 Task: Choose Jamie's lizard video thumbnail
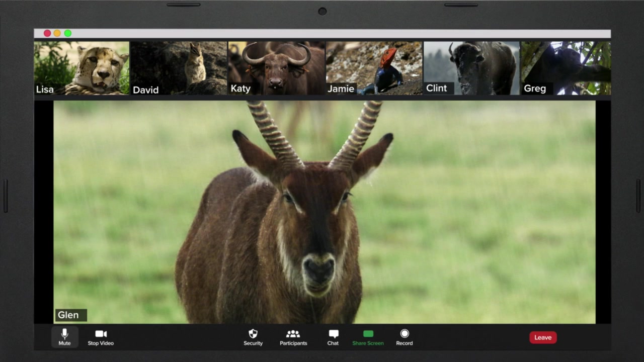coord(374,68)
